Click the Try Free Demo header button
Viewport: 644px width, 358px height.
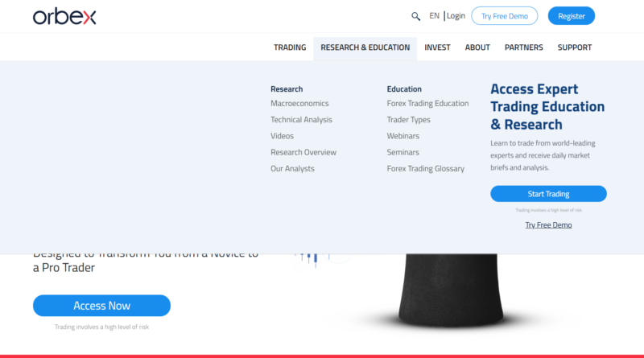[x=505, y=16]
